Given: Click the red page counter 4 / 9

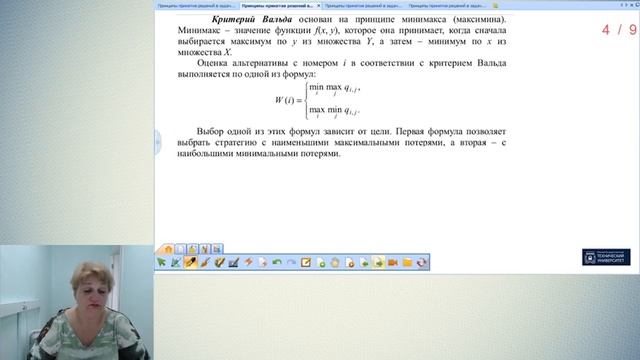Looking at the screenshot, I should pyautogui.click(x=619, y=30).
